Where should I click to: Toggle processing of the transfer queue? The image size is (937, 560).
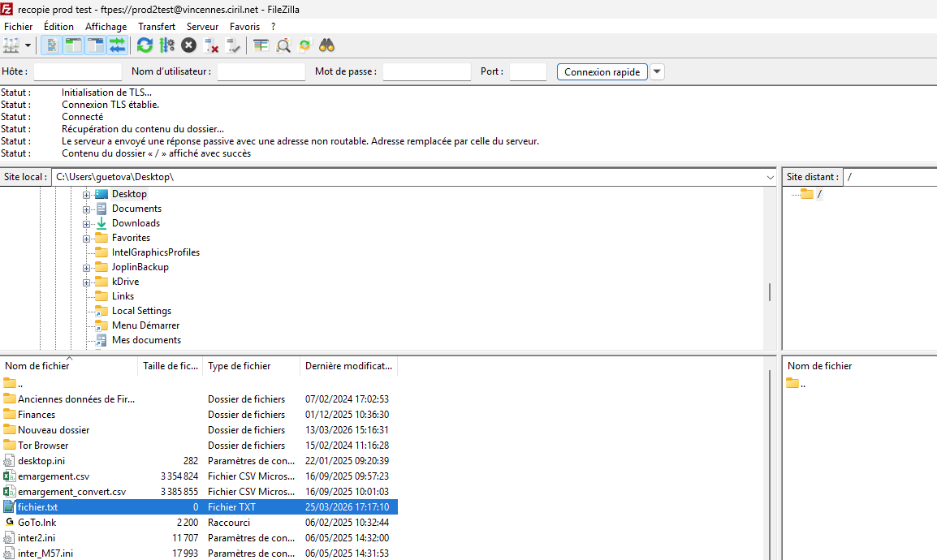point(167,45)
